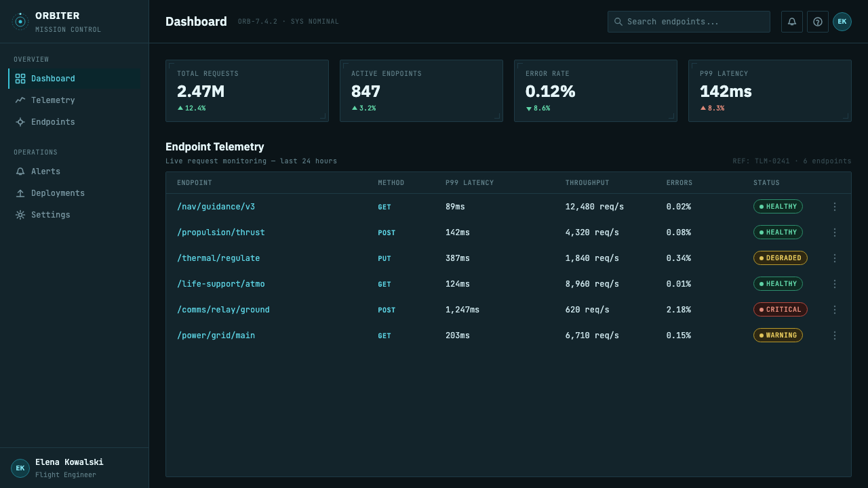Screen dimensions: 868x488
Task: Open row menu for /comms/relay/ground
Action: pyautogui.click(x=835, y=310)
